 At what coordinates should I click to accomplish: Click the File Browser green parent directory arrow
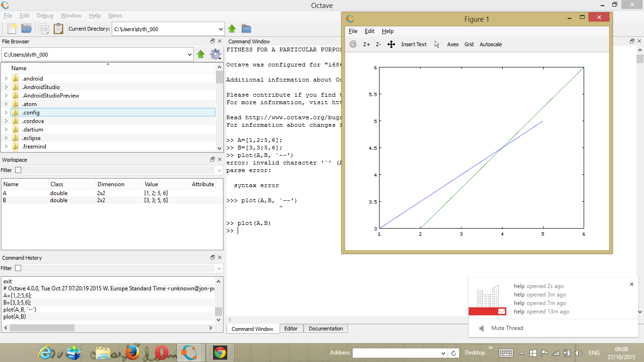tap(201, 54)
